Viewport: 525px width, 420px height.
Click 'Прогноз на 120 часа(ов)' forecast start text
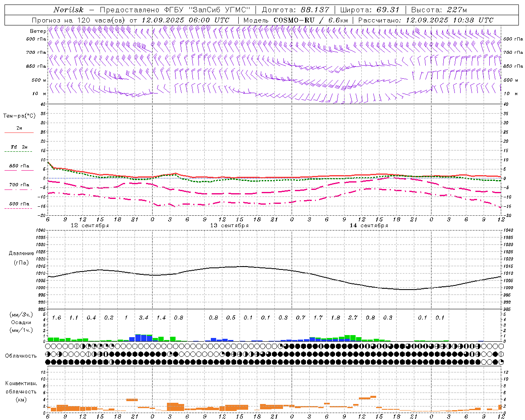pos(79,20)
